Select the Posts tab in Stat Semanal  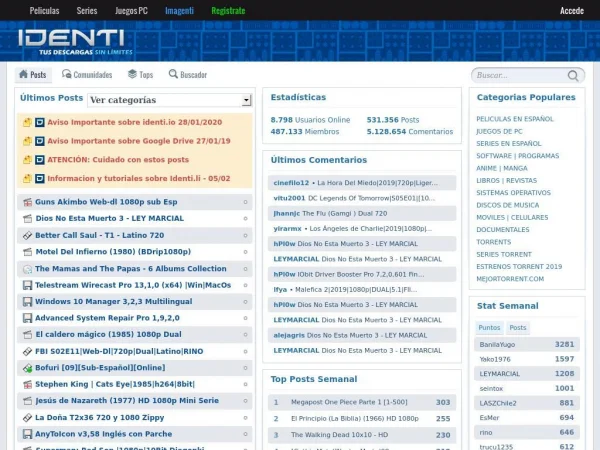[x=517, y=327]
